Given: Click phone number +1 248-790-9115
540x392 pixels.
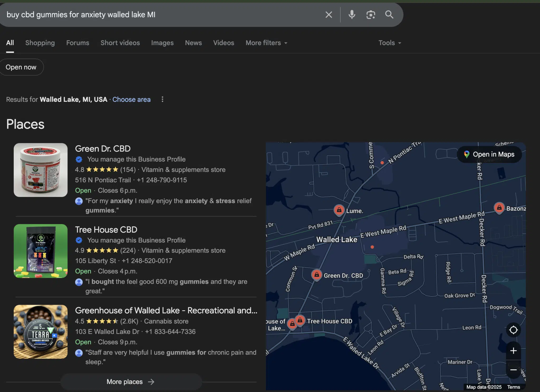Looking at the screenshot, I should [162, 180].
